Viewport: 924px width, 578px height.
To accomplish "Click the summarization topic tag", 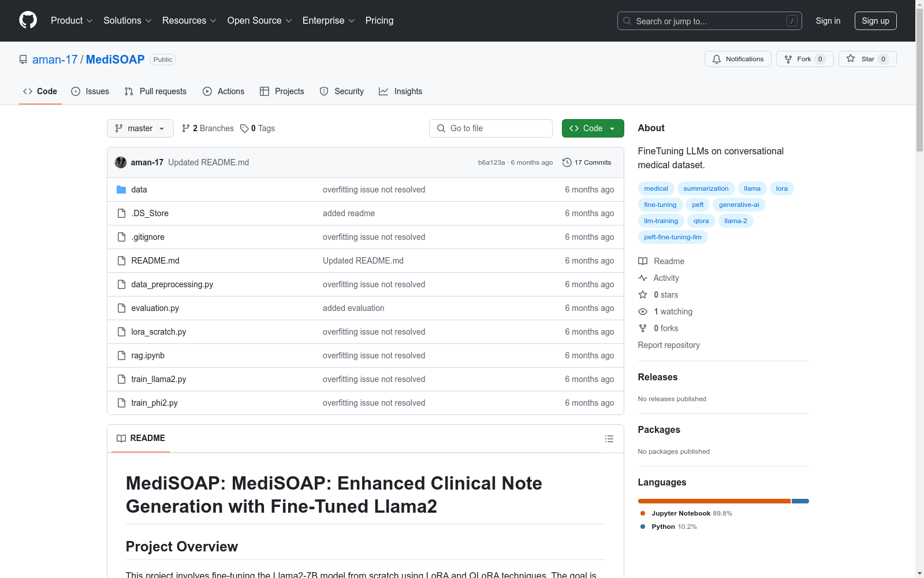I will coord(706,188).
